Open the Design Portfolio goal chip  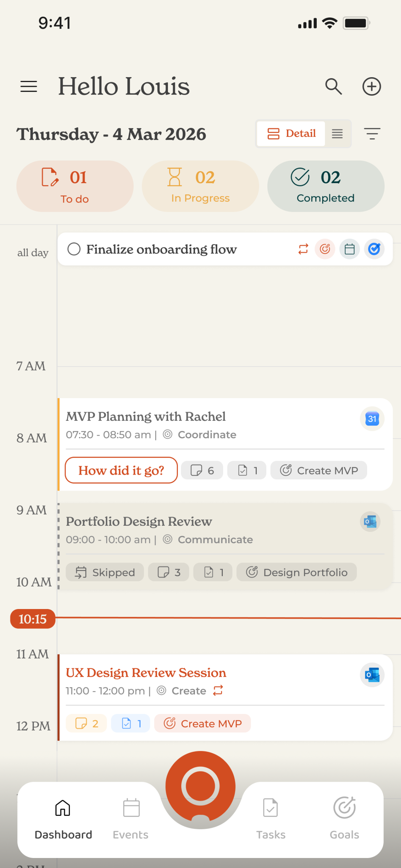pyautogui.click(x=296, y=572)
